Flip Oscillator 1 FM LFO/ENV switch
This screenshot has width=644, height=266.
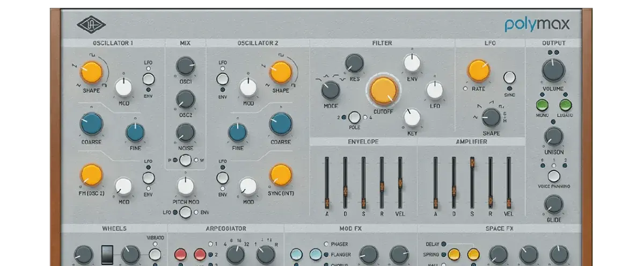point(148,177)
